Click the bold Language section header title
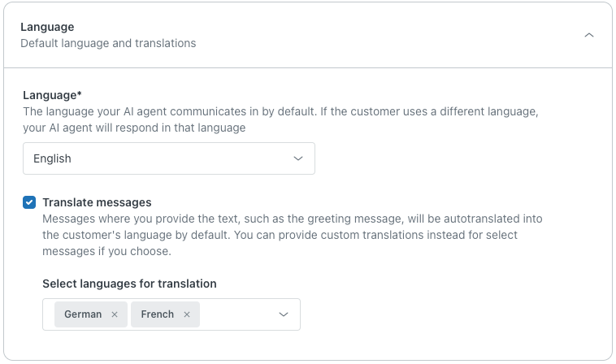The width and height of the screenshot is (616, 364). (47, 27)
